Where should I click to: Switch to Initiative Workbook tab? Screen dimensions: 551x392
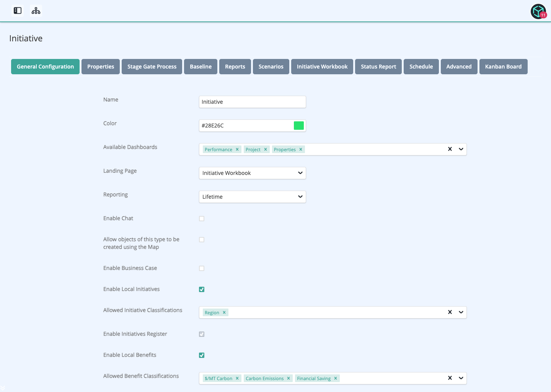(x=322, y=67)
